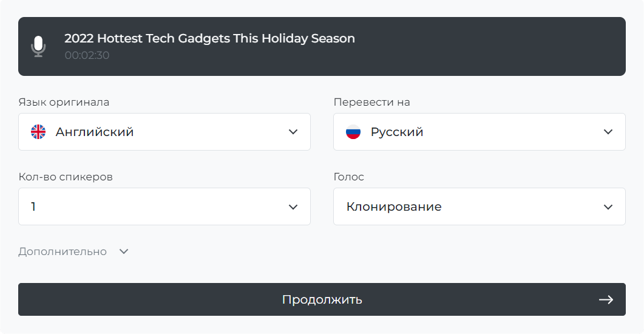
Task: Expand the Дополнительно chevron arrow
Action: point(124,251)
